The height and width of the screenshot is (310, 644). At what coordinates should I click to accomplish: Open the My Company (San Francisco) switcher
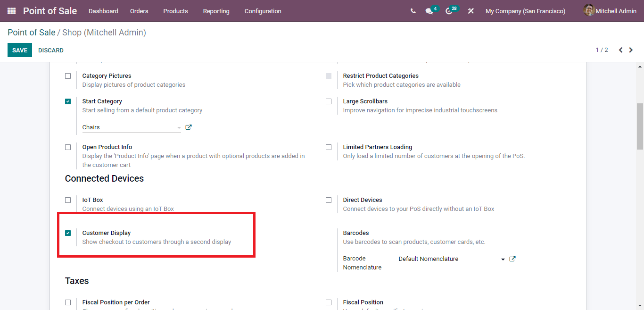click(525, 11)
